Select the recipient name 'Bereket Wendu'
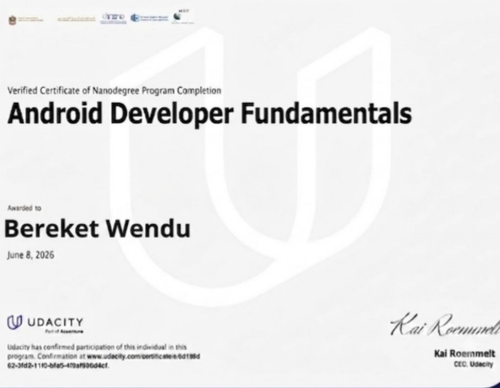The image size is (500, 388). pyautogui.click(x=97, y=229)
